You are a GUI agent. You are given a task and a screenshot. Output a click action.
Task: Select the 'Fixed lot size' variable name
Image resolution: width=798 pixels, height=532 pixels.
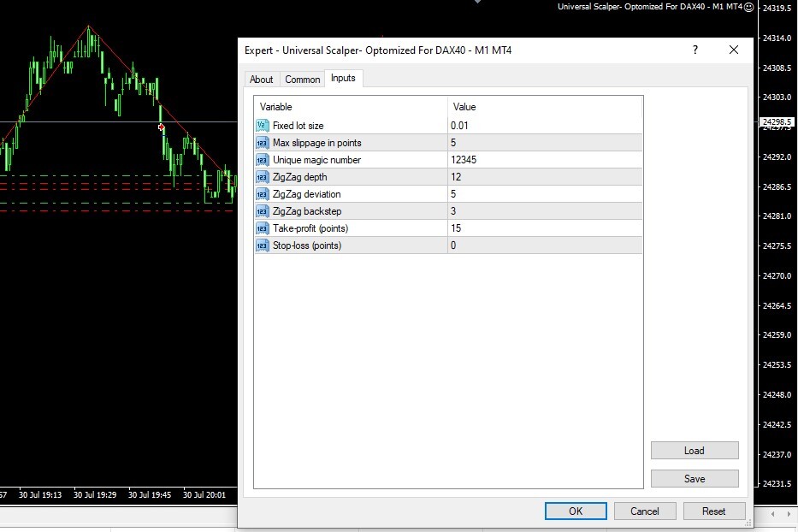[x=299, y=126]
